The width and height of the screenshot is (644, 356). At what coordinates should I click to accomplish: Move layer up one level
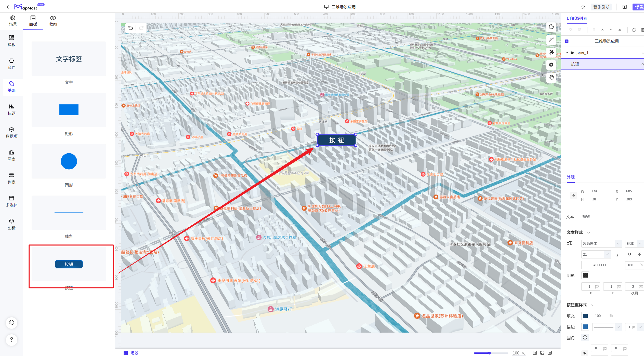coord(602,30)
